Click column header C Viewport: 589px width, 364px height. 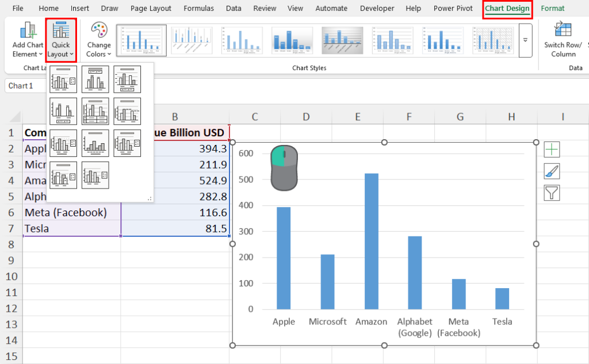[x=255, y=117]
